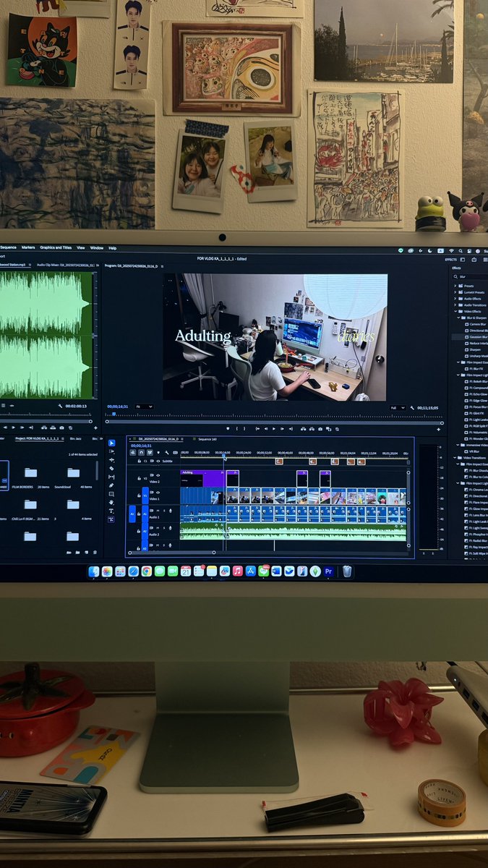Select the Ripple Edit tool

(x=111, y=460)
